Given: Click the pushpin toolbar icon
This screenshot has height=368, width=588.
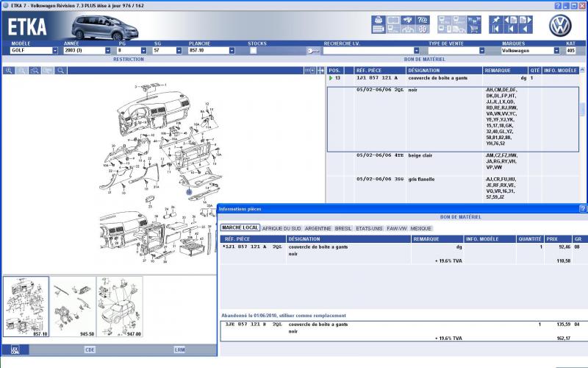Looking at the screenshot, I should click(495, 20).
